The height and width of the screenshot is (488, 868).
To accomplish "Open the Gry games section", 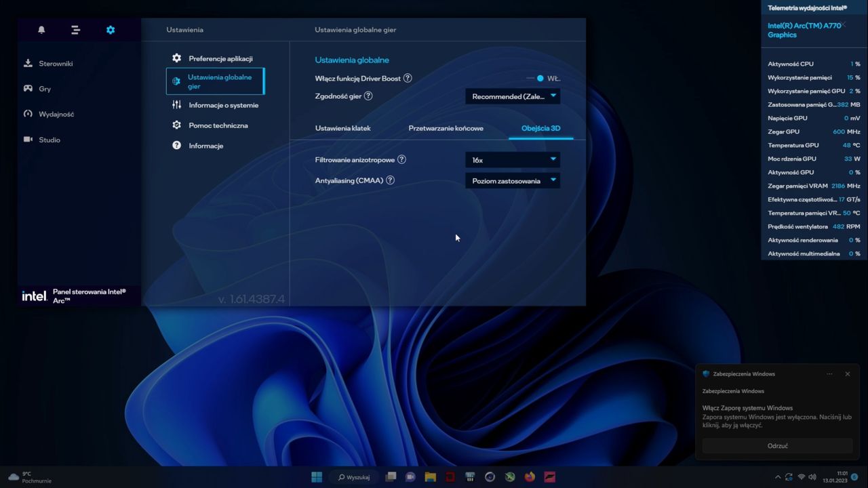I will [37, 89].
